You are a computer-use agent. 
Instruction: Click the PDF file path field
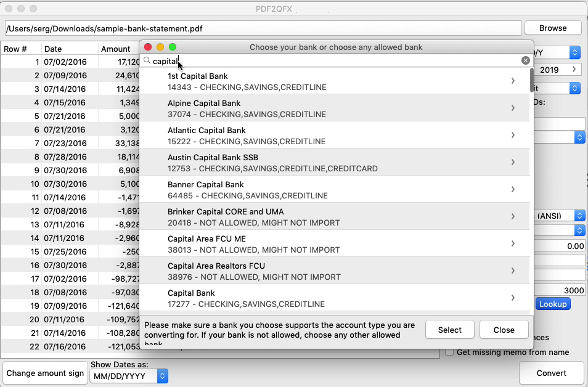(x=263, y=28)
